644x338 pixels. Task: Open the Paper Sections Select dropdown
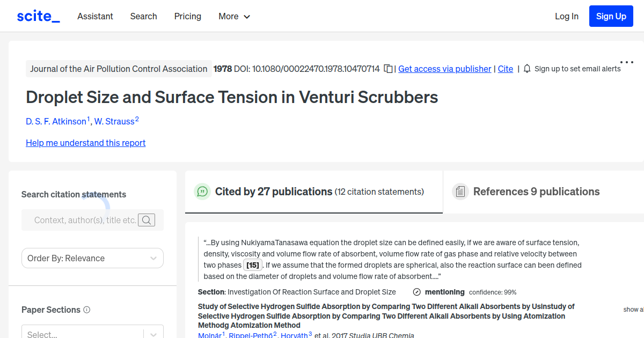pyautogui.click(x=92, y=333)
